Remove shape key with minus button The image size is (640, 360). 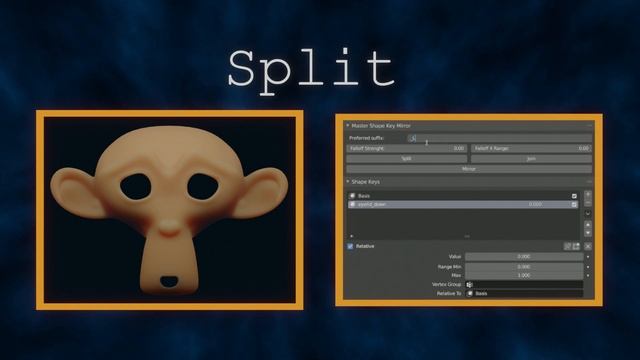(588, 203)
